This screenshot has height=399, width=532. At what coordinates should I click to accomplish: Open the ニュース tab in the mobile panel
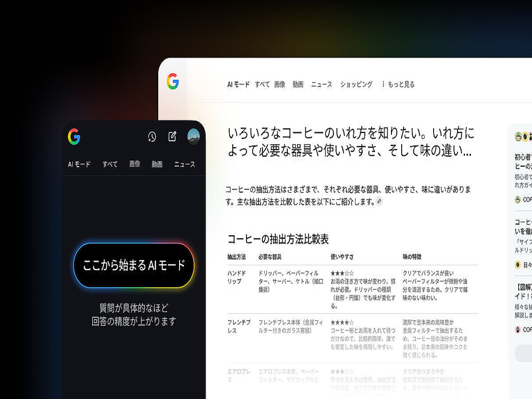pos(184,164)
